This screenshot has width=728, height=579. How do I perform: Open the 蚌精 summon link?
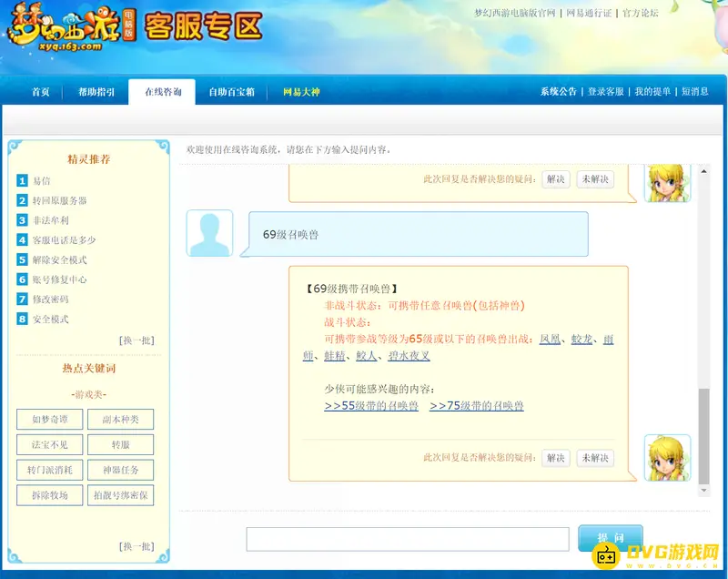click(x=334, y=356)
